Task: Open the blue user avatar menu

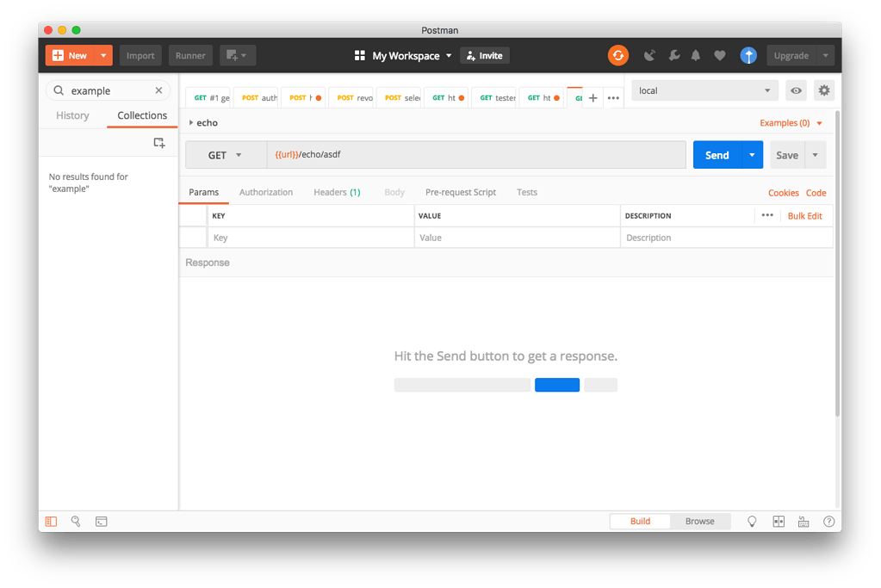Action: pyautogui.click(x=748, y=56)
